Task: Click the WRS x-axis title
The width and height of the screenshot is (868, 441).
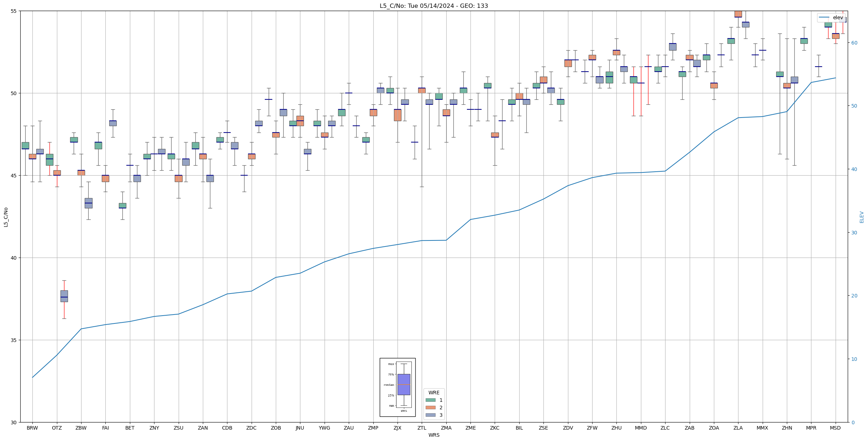Action: point(434,435)
